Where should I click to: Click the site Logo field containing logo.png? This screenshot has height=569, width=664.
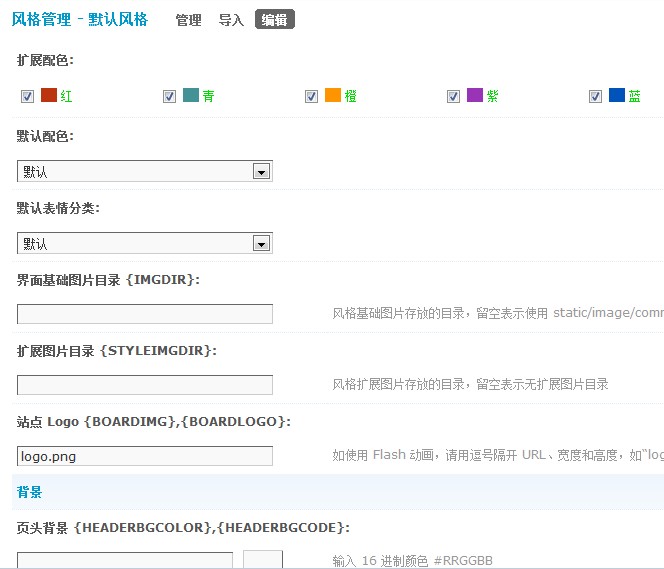pos(145,456)
